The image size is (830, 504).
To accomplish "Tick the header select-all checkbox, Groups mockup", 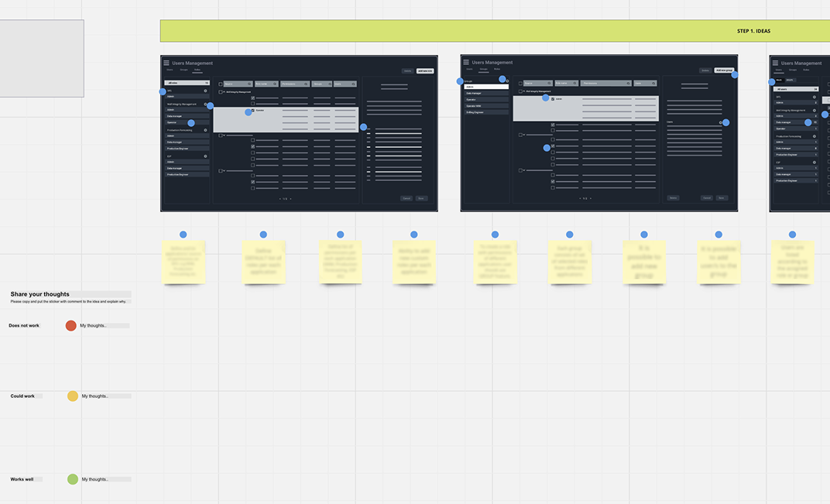I will coord(520,83).
